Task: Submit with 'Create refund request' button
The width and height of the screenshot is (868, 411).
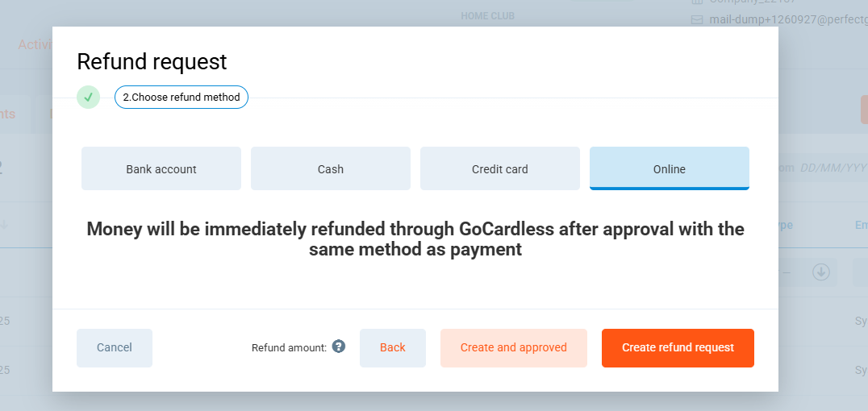Action: pyautogui.click(x=678, y=348)
